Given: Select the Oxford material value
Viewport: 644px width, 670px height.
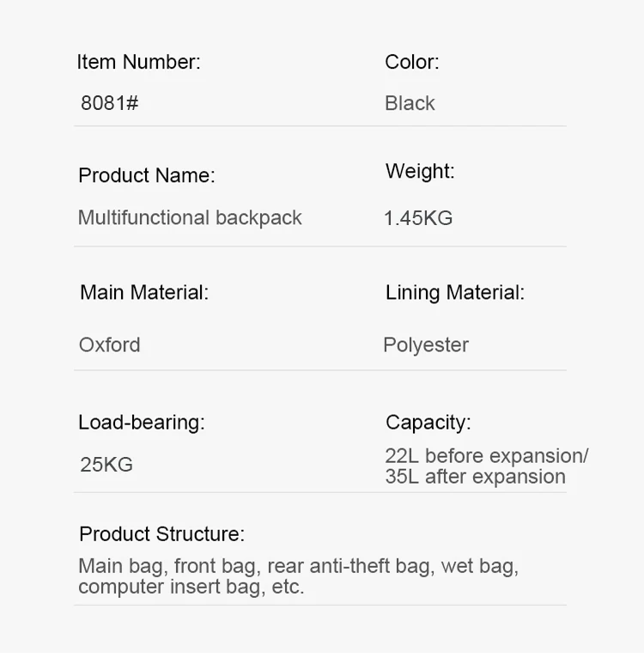Looking at the screenshot, I should click(109, 344).
